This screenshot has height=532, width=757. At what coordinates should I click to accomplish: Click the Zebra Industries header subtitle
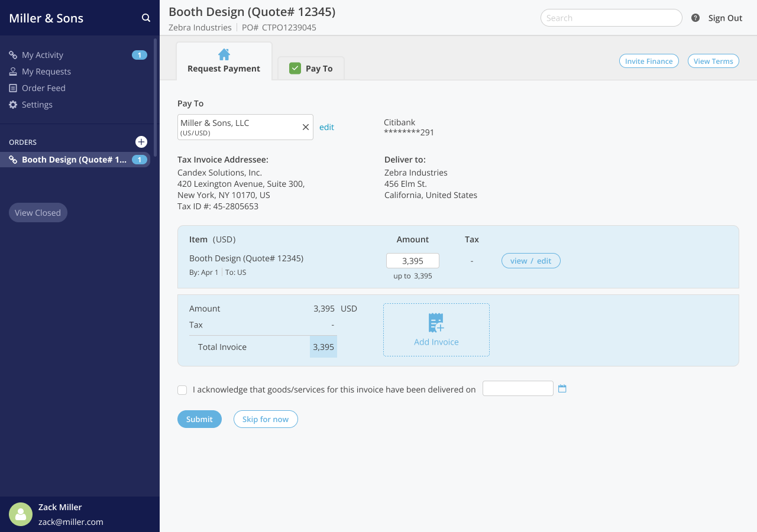pos(200,27)
